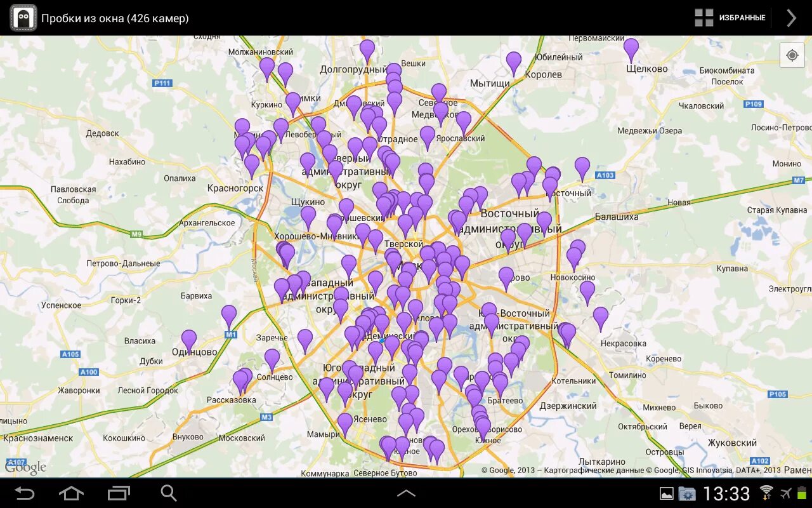Select the camera pin beside Заречье
The width and height of the screenshot is (812, 508).
[x=305, y=340]
